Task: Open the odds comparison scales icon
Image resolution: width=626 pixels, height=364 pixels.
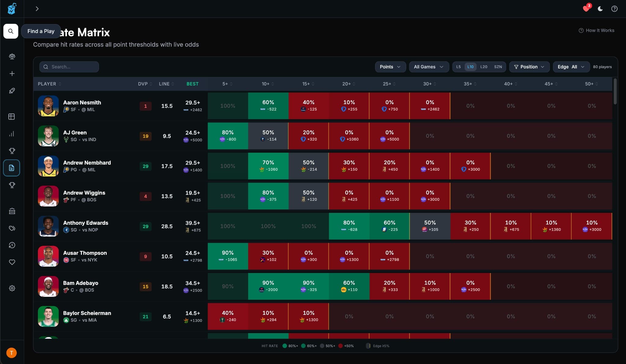Action: (12, 56)
